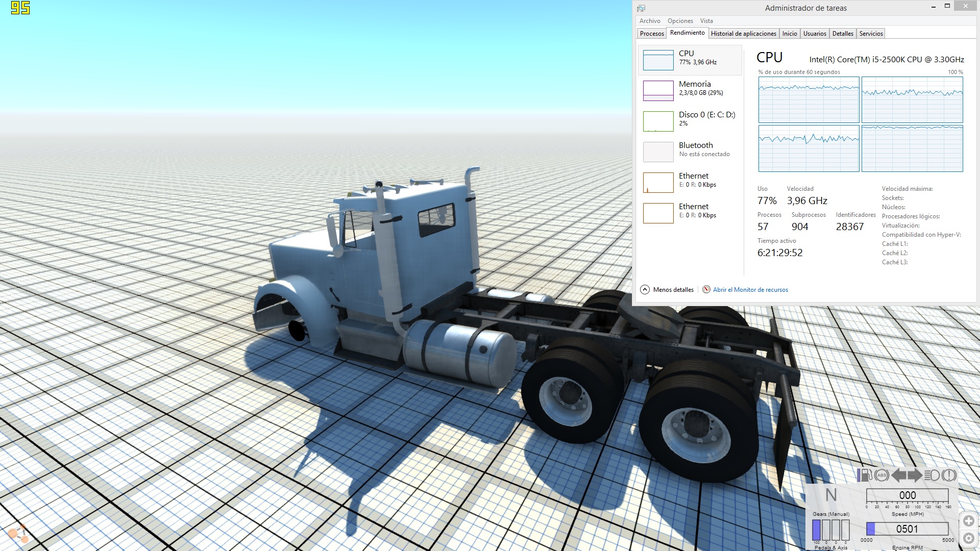Viewport: 980px width, 551px height.
Task: Click the top-left CPU core graph
Action: tap(808, 99)
